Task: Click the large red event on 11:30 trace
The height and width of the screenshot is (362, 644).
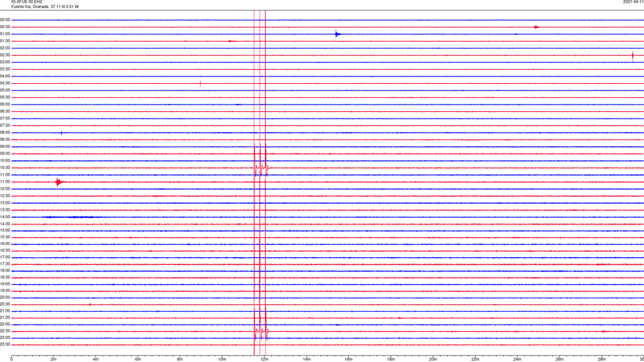Action: 60,182
